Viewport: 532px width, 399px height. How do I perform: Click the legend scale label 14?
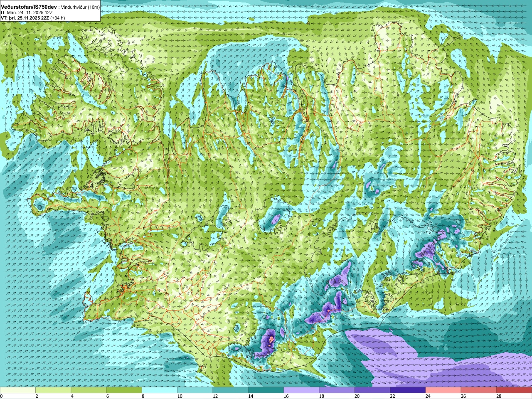(x=251, y=396)
